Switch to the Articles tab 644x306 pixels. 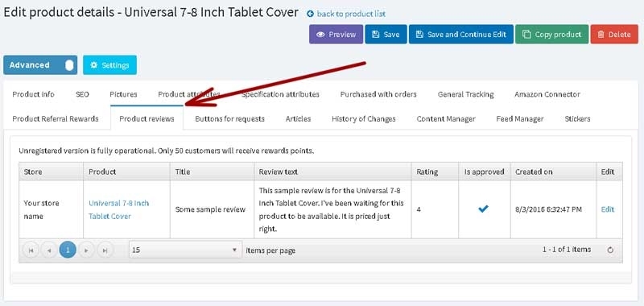coord(298,118)
